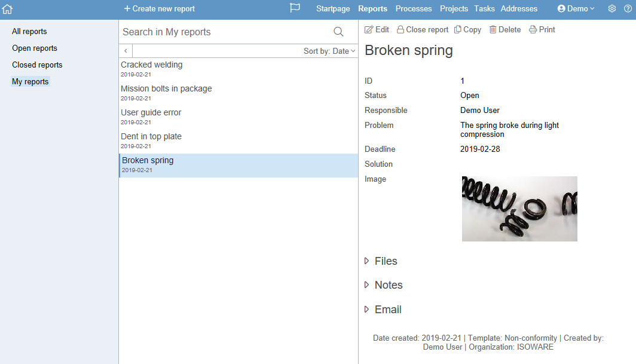Open the help question mark icon
Viewport: 636px width, 364px height.
coord(628,8)
